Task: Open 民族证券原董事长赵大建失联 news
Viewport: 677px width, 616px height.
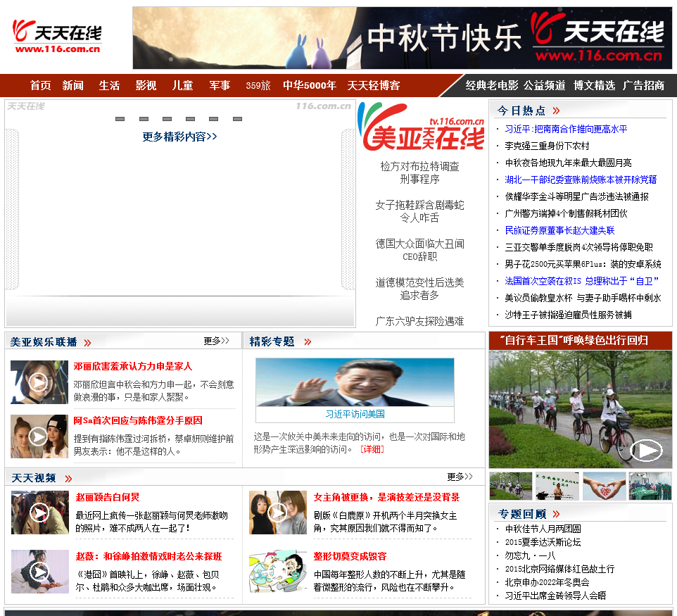Action: tap(559, 230)
